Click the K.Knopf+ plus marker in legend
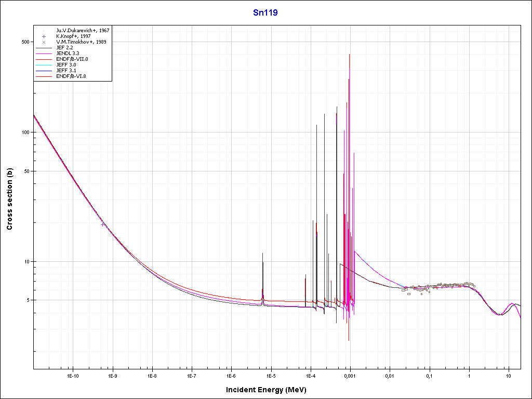532x399 pixels. (x=44, y=36)
